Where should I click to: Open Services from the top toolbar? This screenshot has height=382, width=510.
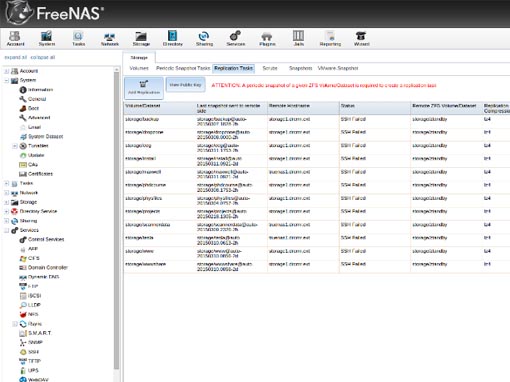[x=236, y=38]
